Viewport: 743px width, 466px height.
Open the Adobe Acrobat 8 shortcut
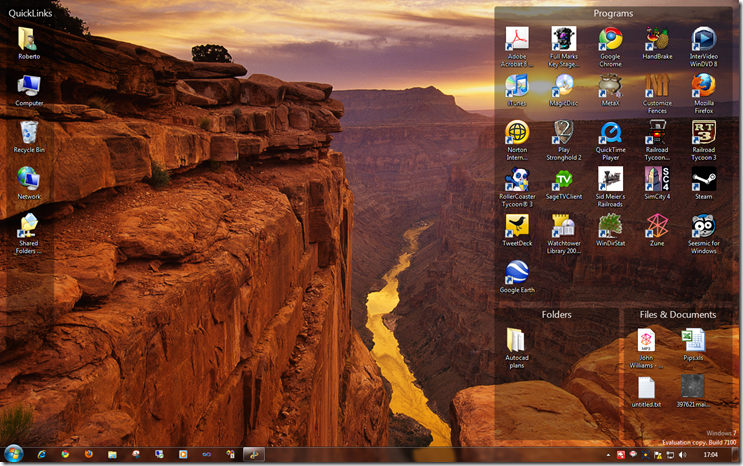(517, 40)
